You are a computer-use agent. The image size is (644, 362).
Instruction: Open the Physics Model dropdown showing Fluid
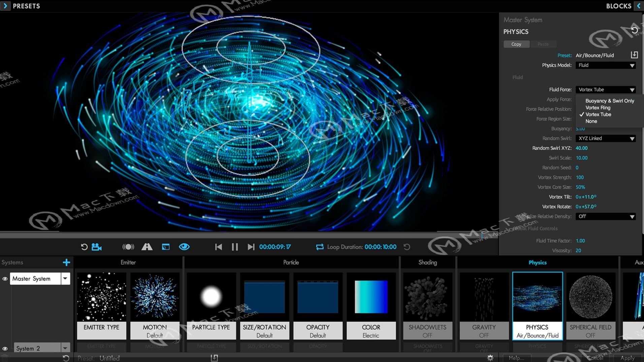pos(605,65)
